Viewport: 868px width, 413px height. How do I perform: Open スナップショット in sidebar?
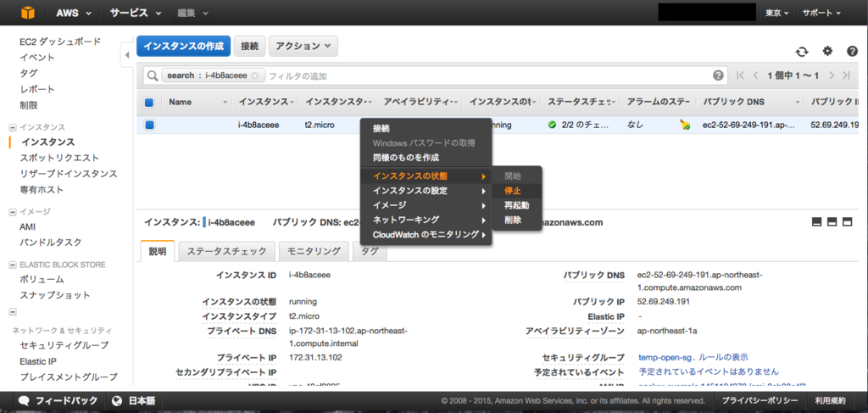pyautogui.click(x=55, y=295)
